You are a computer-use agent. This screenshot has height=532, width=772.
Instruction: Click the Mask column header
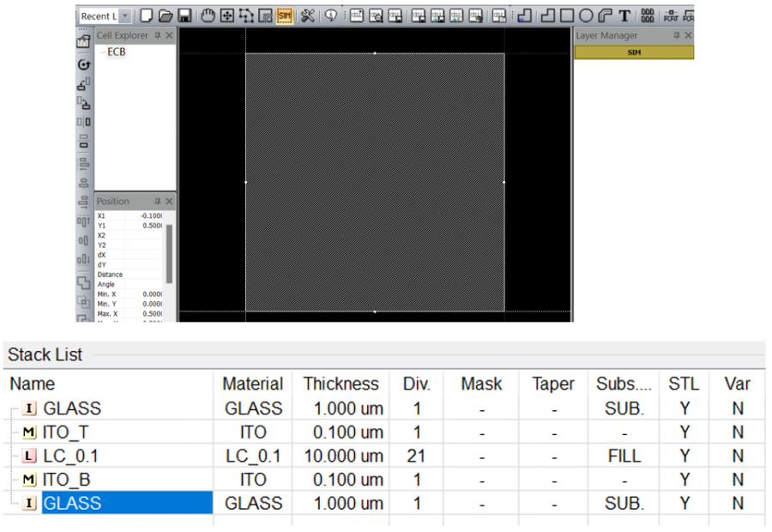click(x=481, y=384)
